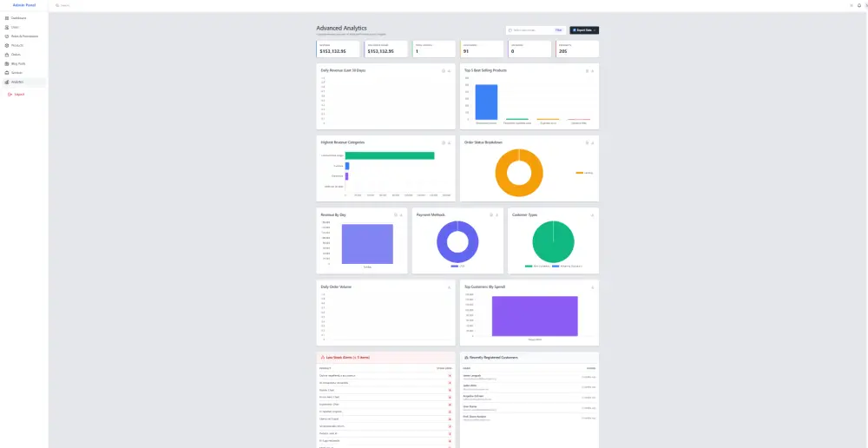Toggle New Customers legend in Customer Types
This screenshot has width=868, height=448.
click(536, 267)
